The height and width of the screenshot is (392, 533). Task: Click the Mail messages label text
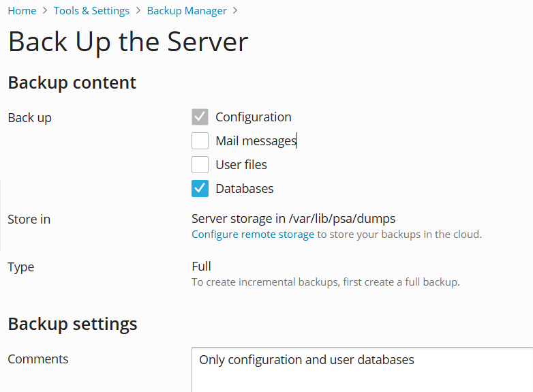click(x=256, y=140)
